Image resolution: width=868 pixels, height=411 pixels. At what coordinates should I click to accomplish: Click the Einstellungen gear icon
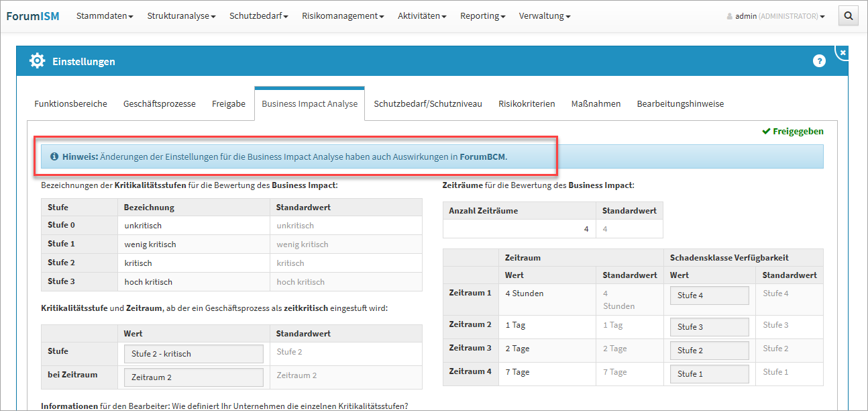[37, 61]
